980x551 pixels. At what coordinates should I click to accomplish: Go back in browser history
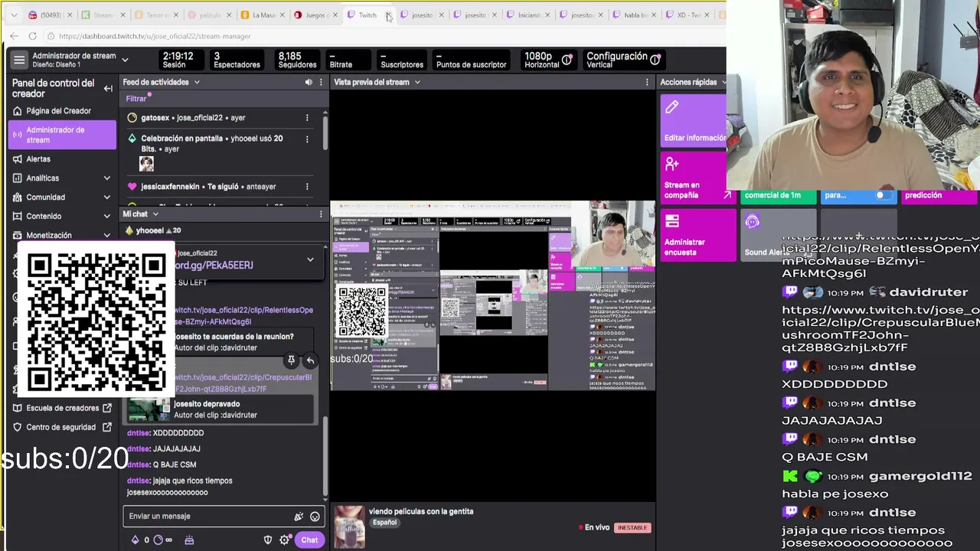click(x=14, y=36)
